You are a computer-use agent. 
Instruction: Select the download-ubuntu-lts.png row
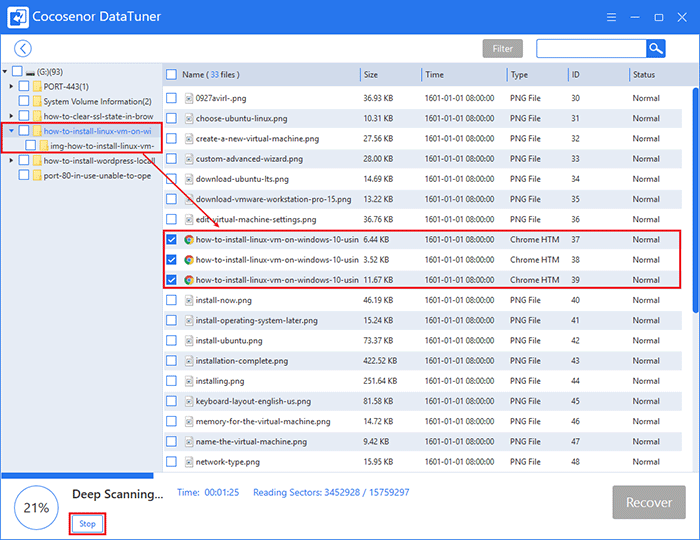pyautogui.click(x=423, y=179)
